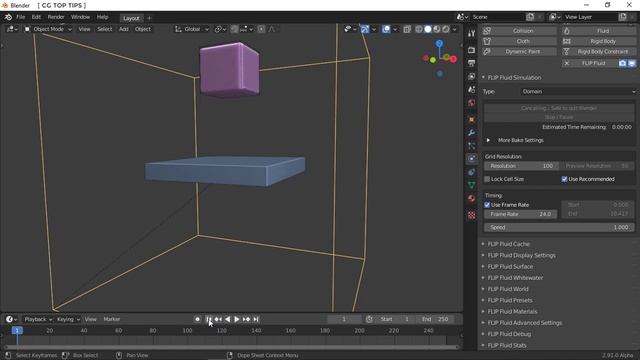This screenshot has width=640, height=360.
Task: Jump to the timeline start frame
Action: 209,319
